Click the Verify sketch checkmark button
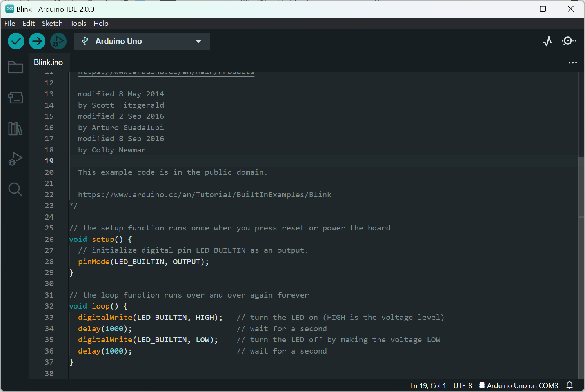This screenshot has width=585, height=392. coord(16,41)
